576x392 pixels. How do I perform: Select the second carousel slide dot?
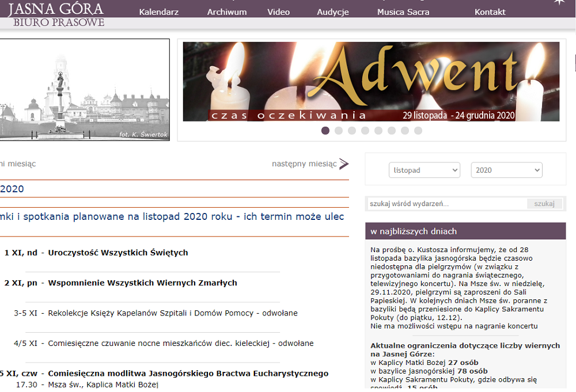pyautogui.click(x=339, y=131)
